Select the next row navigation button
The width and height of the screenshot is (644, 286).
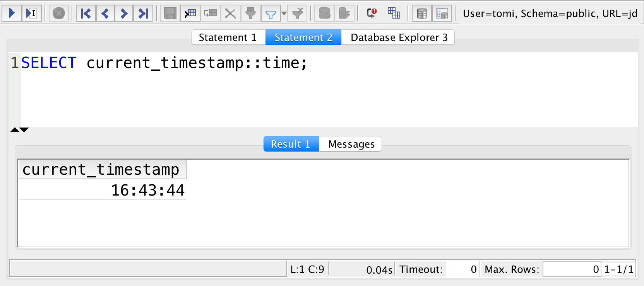tap(124, 13)
